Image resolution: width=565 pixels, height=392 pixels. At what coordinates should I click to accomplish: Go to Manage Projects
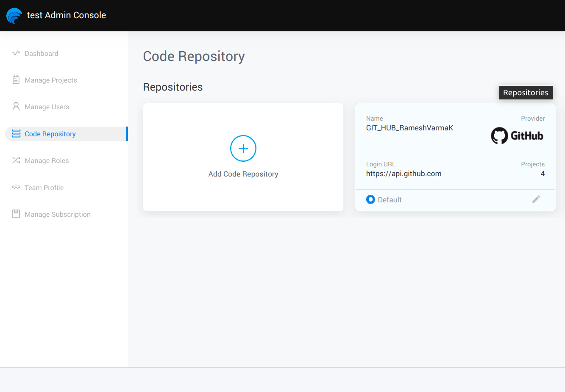(51, 80)
